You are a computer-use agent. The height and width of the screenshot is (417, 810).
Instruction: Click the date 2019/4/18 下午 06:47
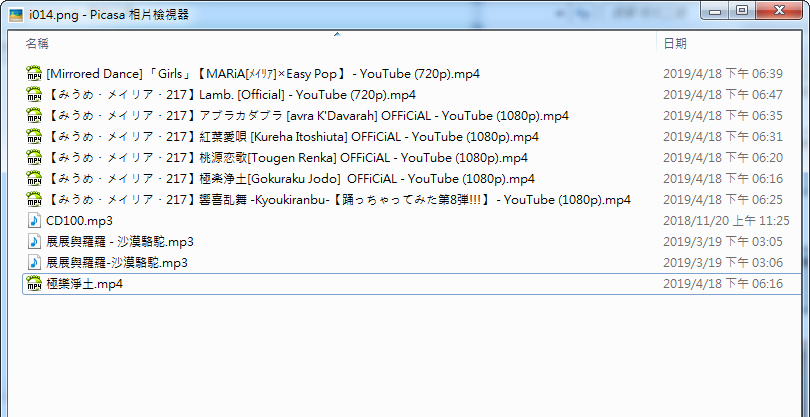[x=723, y=95]
